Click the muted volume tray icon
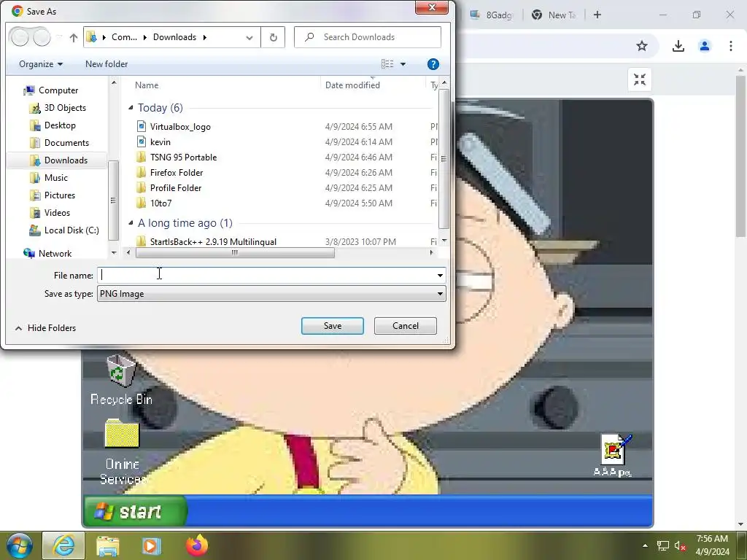 [680, 545]
